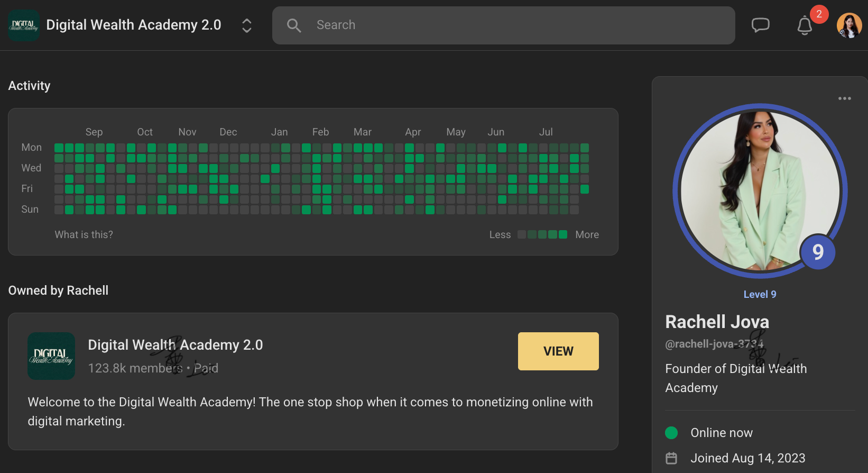Click Rachell Jova's large profile photo
The height and width of the screenshot is (473, 868).
[760, 190]
